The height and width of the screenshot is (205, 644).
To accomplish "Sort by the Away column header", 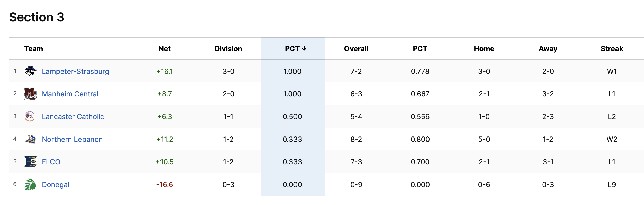I will pos(548,49).
